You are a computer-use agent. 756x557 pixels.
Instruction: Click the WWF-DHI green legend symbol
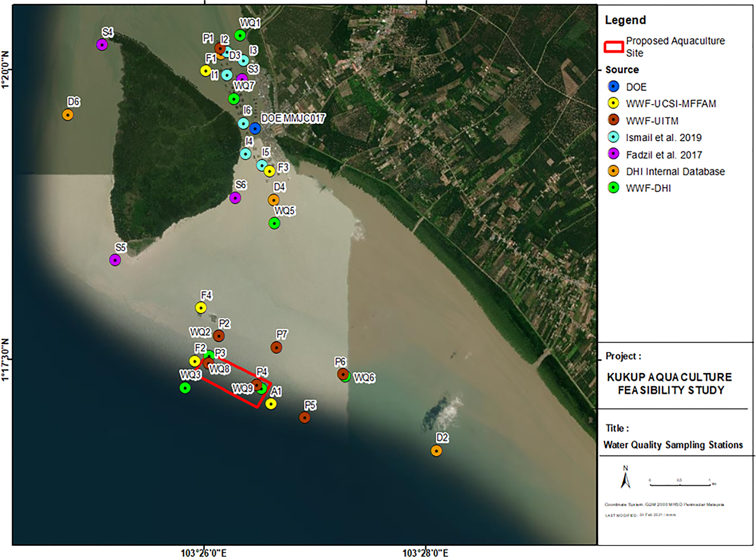tap(614, 188)
